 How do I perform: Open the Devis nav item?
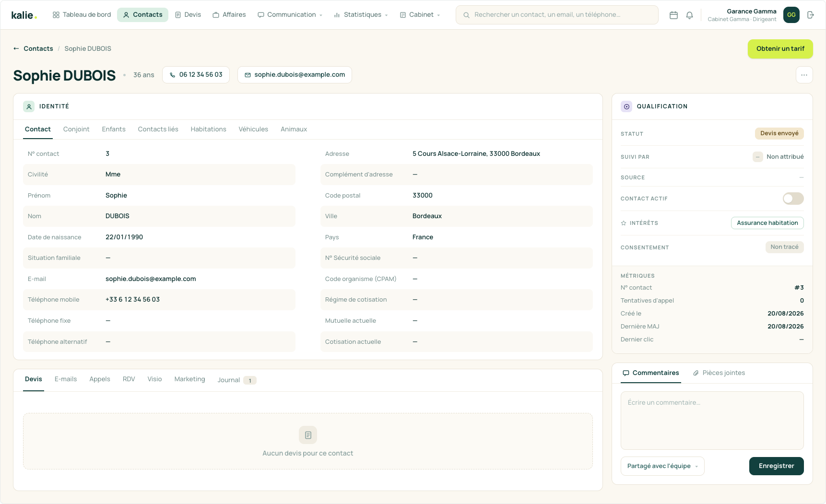(188, 15)
